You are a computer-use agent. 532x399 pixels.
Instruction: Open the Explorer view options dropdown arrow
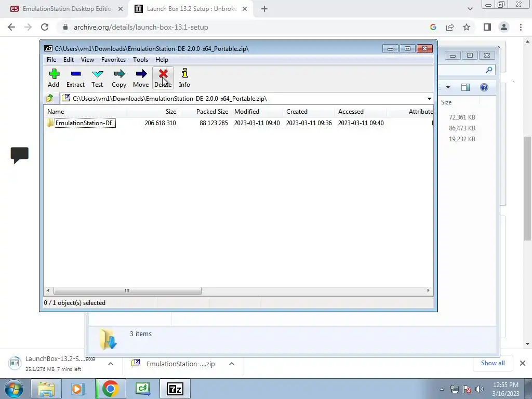[448, 87]
